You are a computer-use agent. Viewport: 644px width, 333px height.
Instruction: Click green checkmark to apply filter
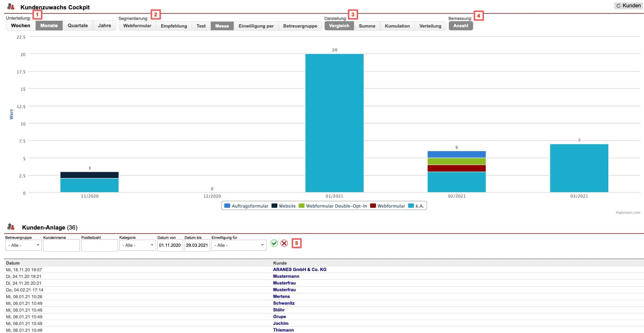274,243
